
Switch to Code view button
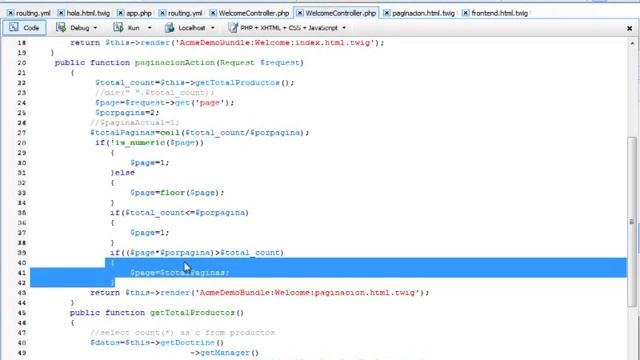pyautogui.click(x=24, y=28)
